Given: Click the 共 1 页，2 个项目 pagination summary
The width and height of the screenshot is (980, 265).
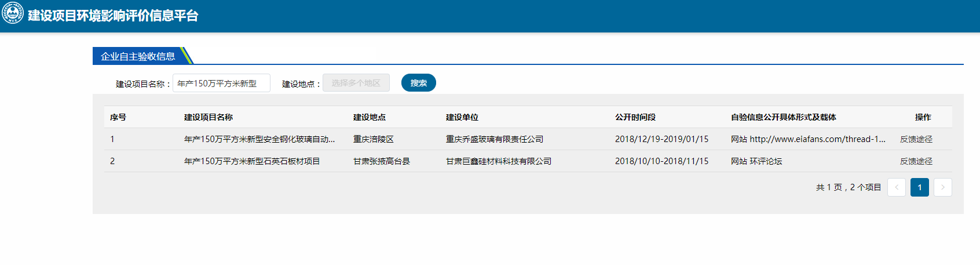Looking at the screenshot, I should point(849,187).
